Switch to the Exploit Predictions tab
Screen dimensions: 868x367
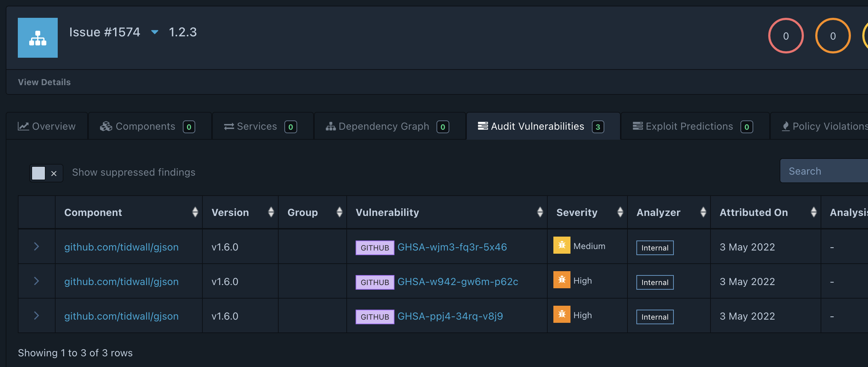click(689, 126)
